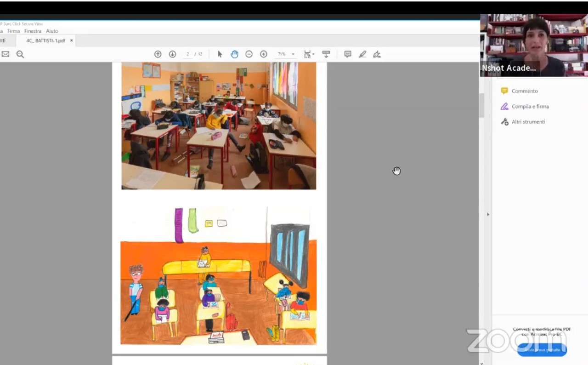The width and height of the screenshot is (588, 365).
Task: Collapse the right tools pane arrow
Action: pos(488,214)
